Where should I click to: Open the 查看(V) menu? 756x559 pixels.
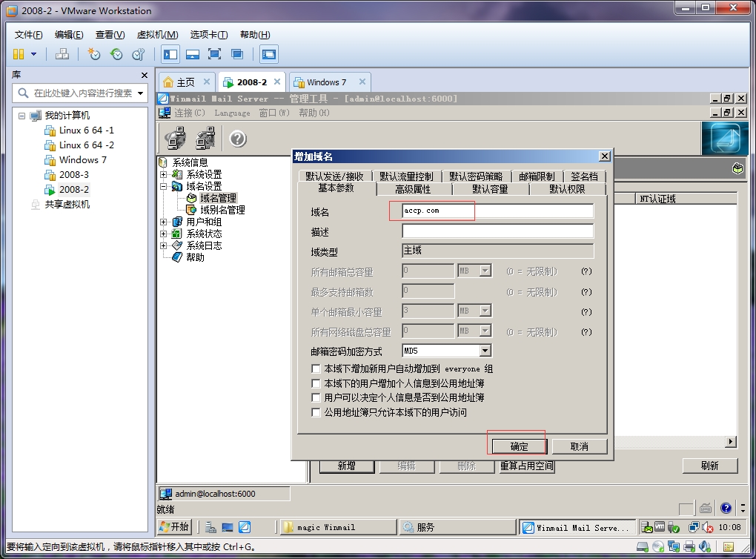click(x=110, y=35)
